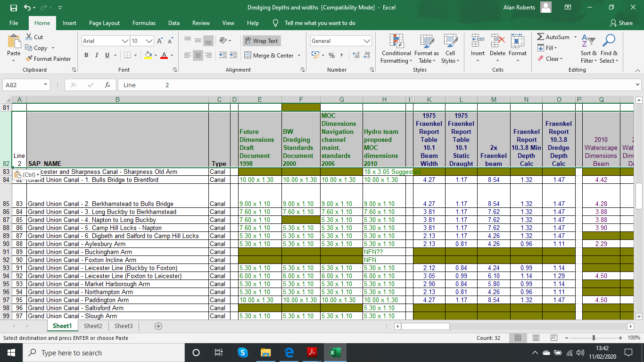Switch to Page Layout tab
The image size is (644, 362).
tap(104, 23)
